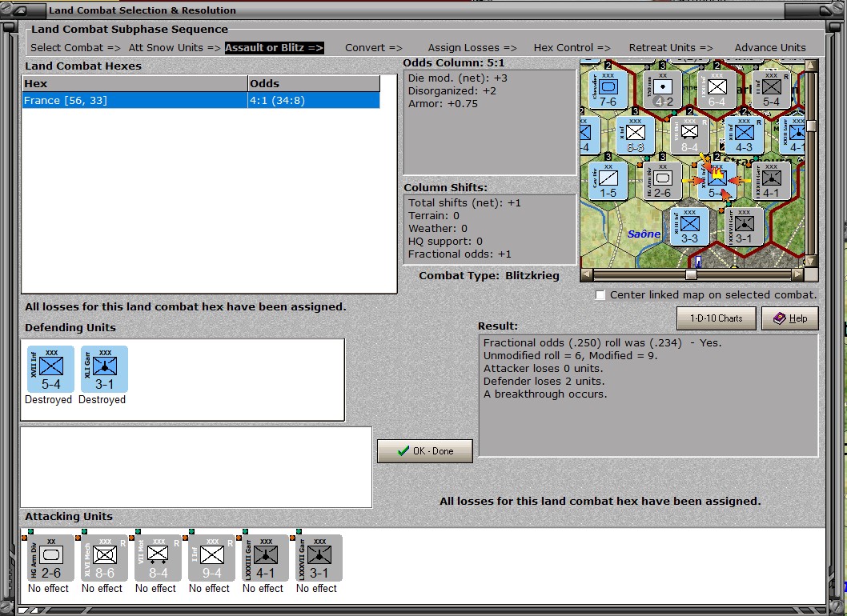Click the Combat Type: Blitzkrieg label
The width and height of the screenshot is (847, 616).
489,275
